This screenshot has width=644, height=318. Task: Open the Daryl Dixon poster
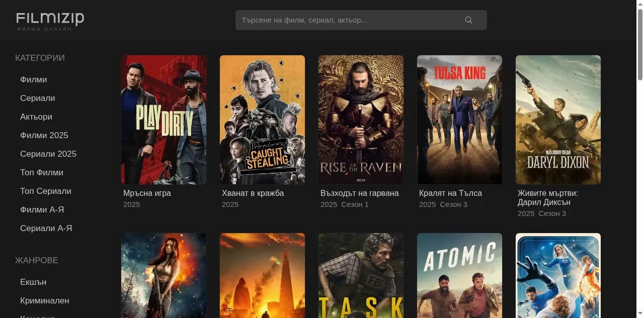point(558,120)
